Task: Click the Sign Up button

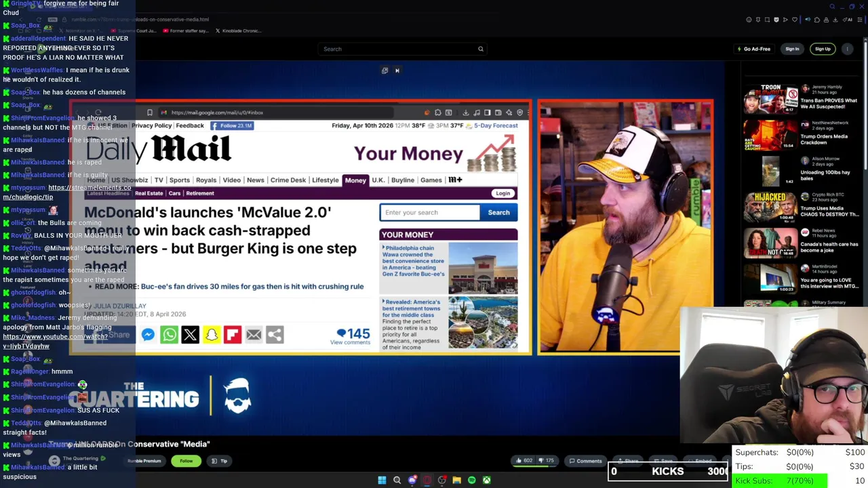Action: click(x=823, y=49)
